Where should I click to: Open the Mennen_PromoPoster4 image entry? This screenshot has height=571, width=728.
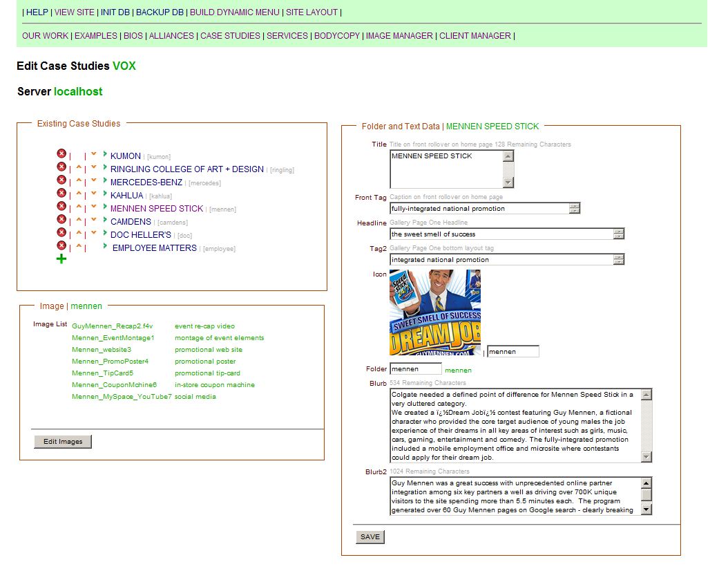coord(110,361)
